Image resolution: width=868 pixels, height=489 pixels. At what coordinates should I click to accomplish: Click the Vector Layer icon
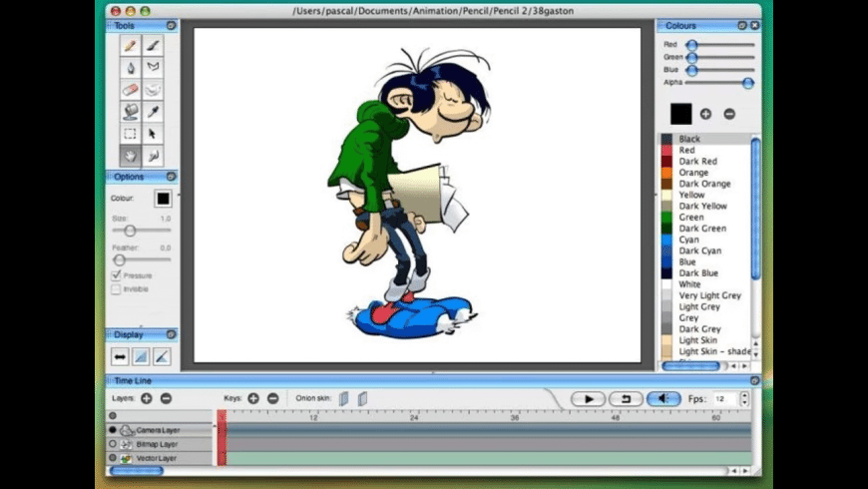127,458
